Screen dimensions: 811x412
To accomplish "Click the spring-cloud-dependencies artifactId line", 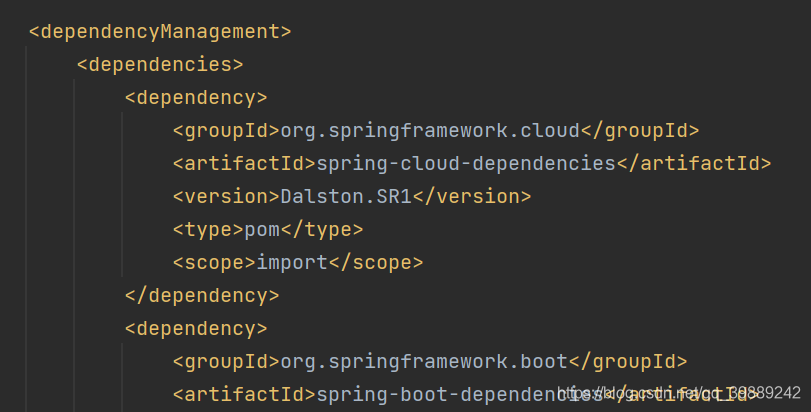I will coord(472,164).
